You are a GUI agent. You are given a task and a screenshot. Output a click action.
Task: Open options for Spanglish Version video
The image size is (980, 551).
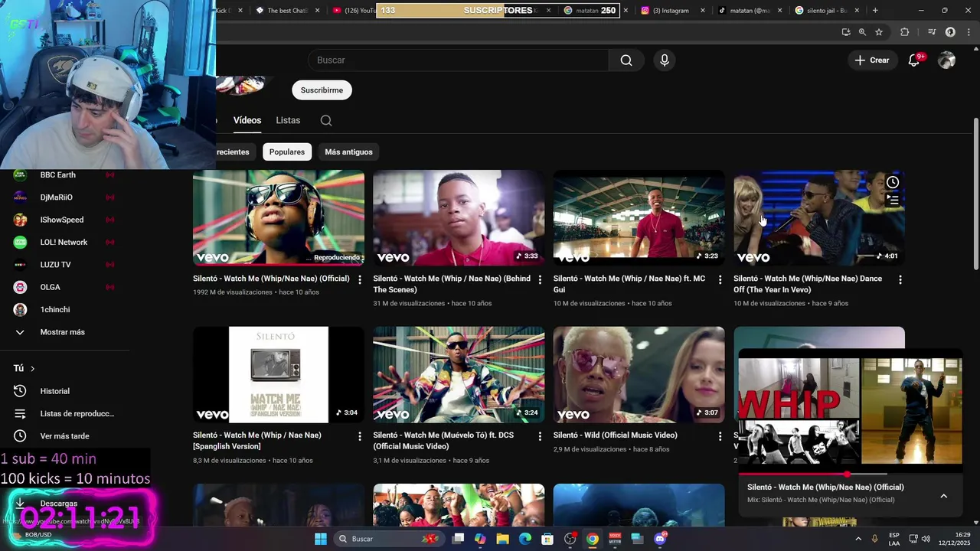click(360, 436)
